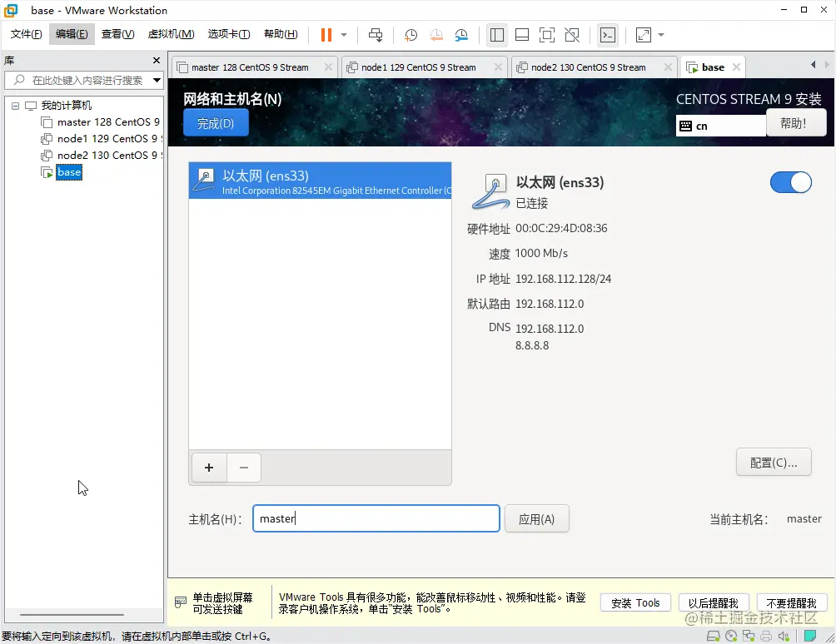Click the 应用(A) apply button

pyautogui.click(x=537, y=519)
